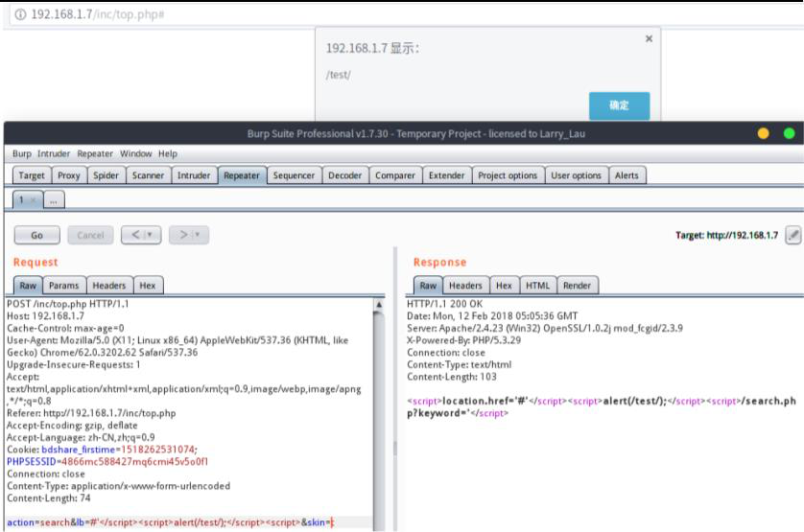
Task: Switch to the Proxy tab
Action: (x=69, y=175)
